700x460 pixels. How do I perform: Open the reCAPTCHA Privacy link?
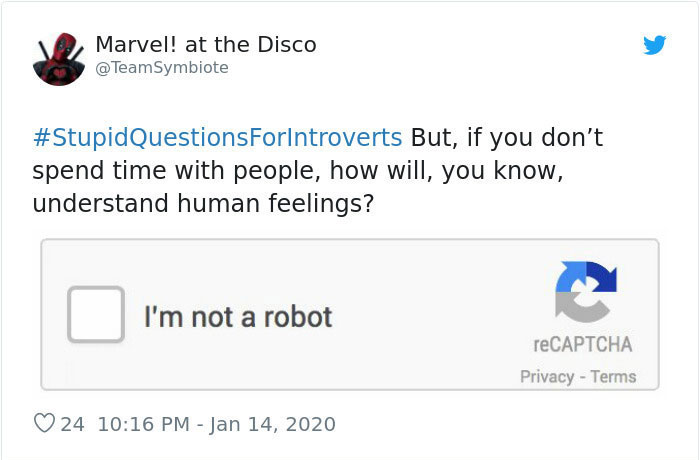coord(547,377)
